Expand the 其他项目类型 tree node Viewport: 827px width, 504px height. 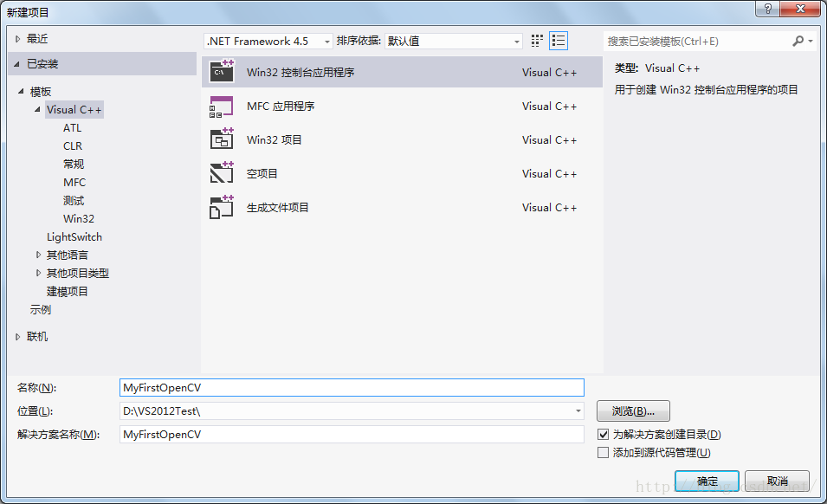(38, 273)
